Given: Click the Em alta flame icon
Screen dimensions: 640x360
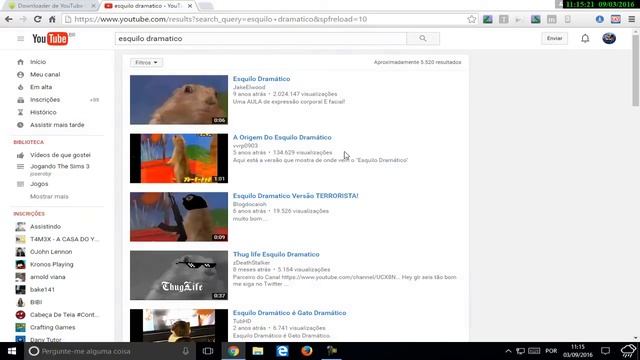Looking at the screenshot, I should 20,87.
